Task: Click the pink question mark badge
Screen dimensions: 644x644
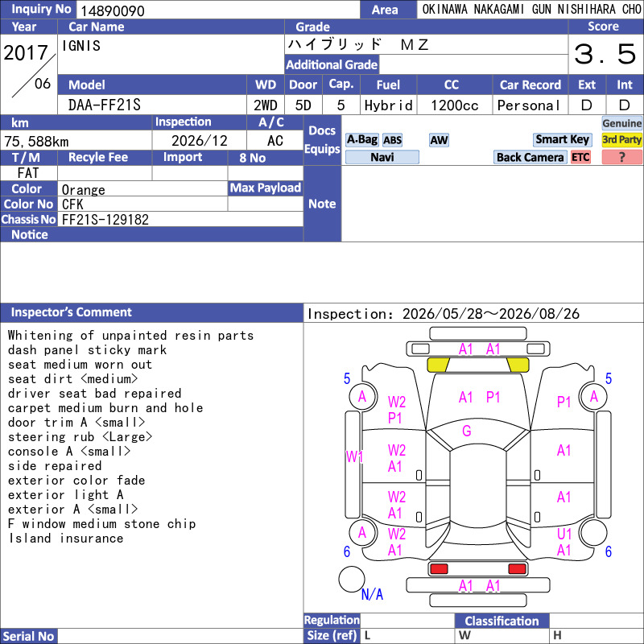Action: [x=621, y=157]
